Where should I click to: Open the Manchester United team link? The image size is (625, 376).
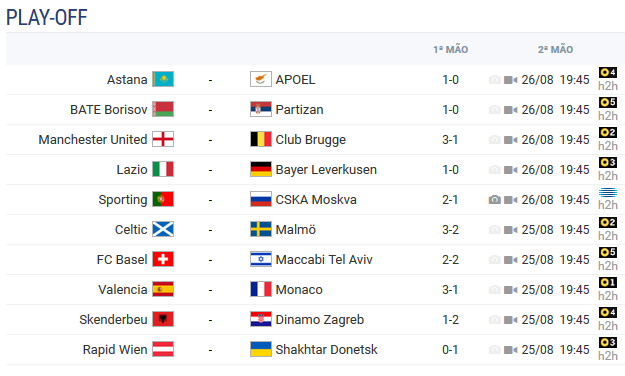pyautogui.click(x=93, y=140)
